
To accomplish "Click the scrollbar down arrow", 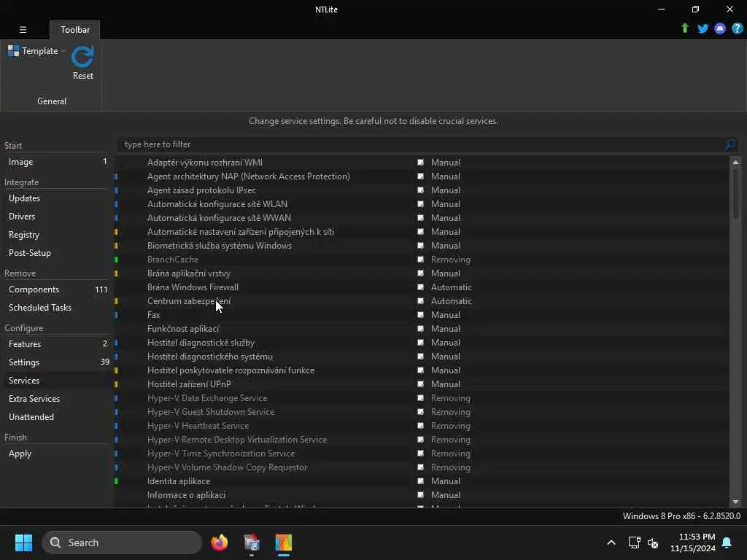I will (x=735, y=502).
